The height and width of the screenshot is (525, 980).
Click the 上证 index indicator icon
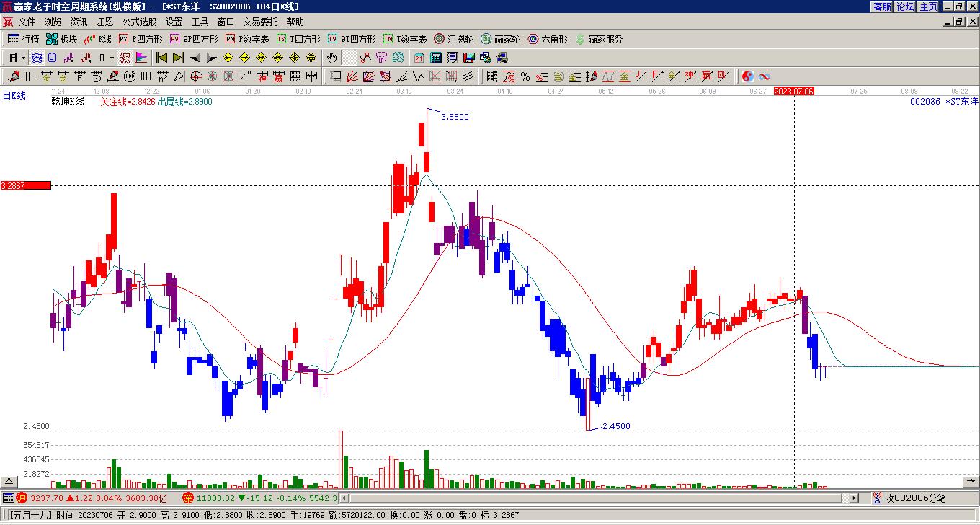[22, 498]
